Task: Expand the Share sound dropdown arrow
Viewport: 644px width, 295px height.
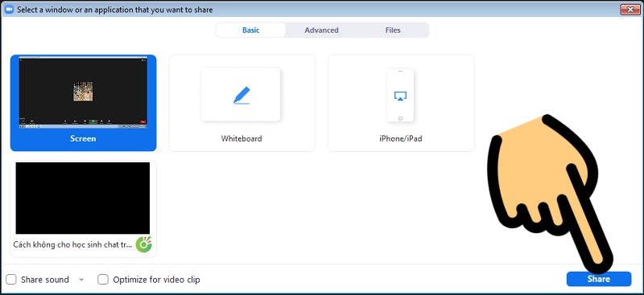Action: (x=81, y=280)
